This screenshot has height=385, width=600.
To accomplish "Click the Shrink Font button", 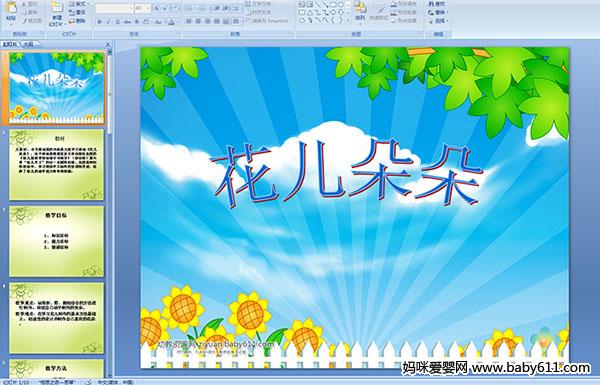I will click(x=165, y=8).
